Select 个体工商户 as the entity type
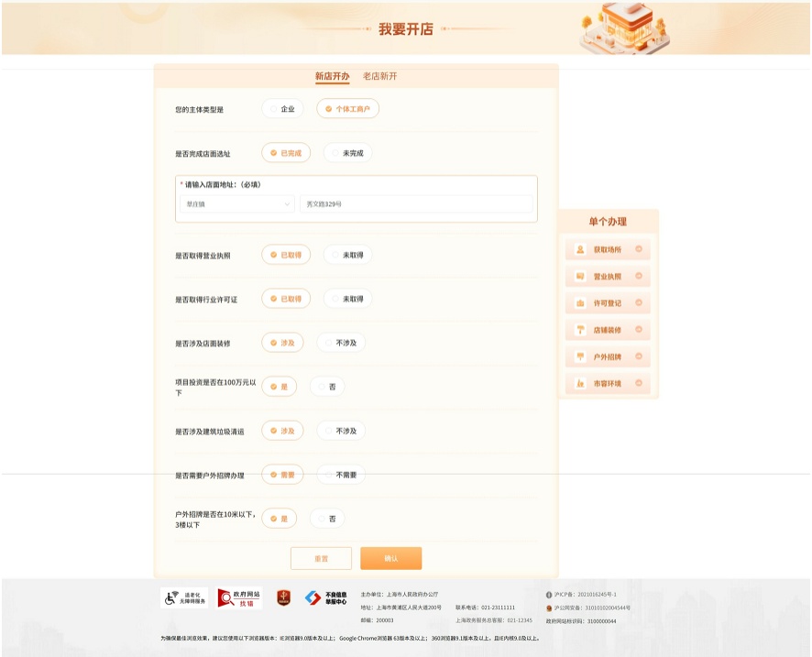 coord(347,109)
